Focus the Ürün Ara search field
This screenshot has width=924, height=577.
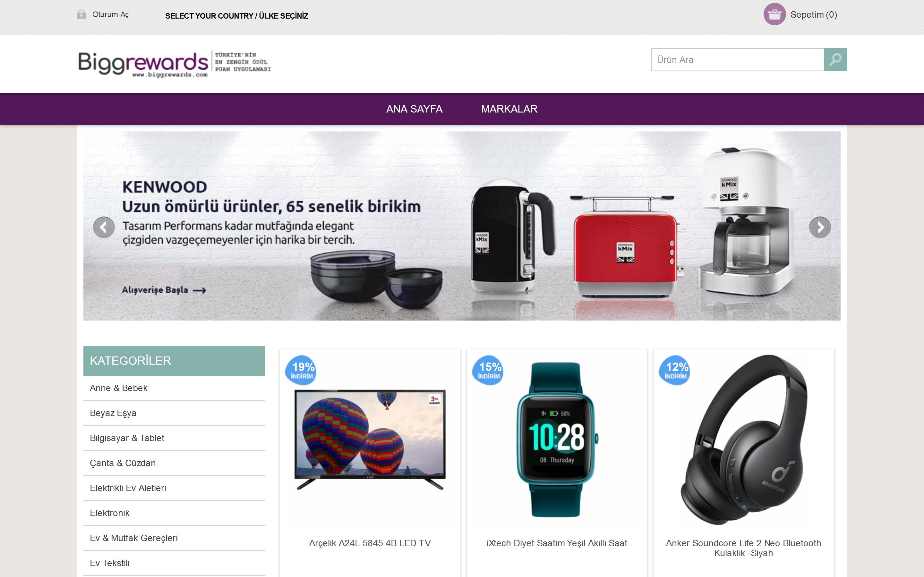737,60
